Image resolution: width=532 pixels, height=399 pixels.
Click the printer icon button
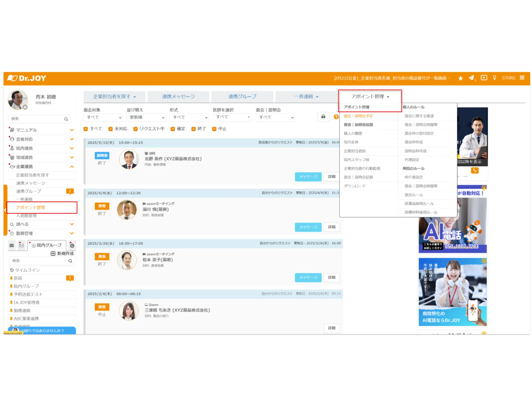[x=323, y=117]
